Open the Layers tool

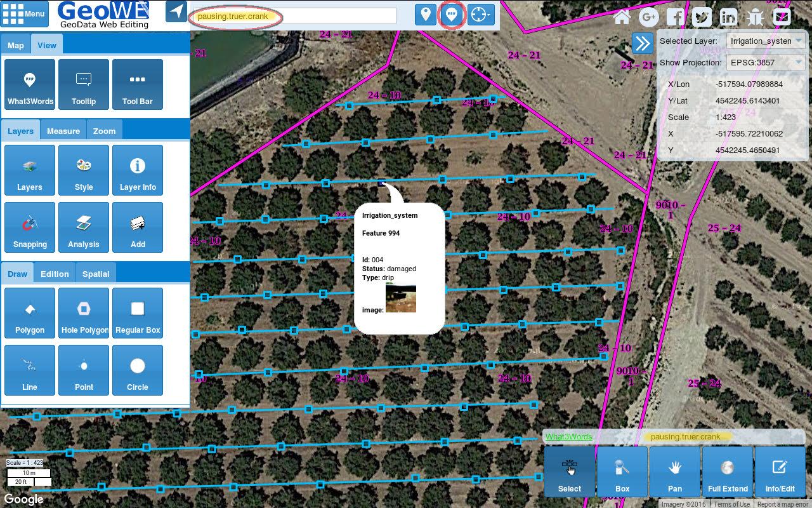click(x=30, y=170)
